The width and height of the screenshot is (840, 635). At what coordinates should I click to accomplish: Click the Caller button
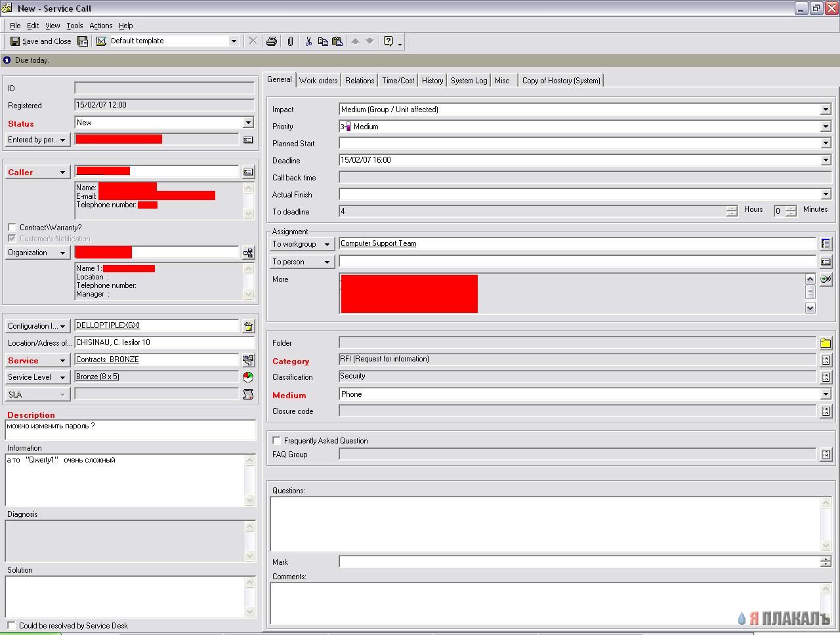click(x=37, y=172)
